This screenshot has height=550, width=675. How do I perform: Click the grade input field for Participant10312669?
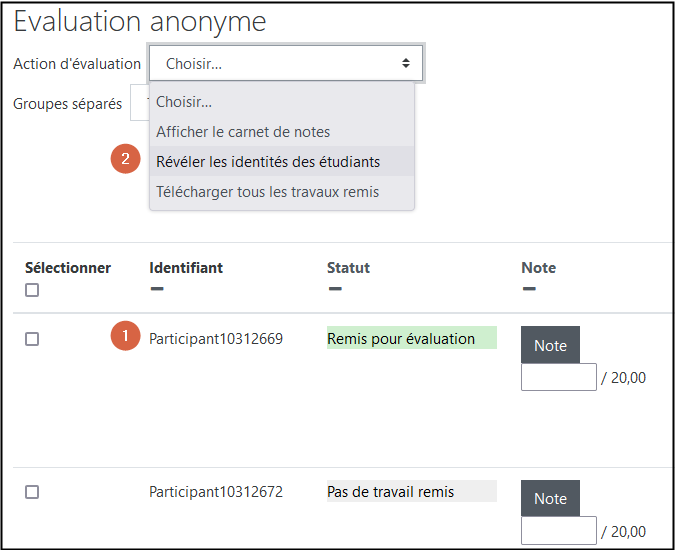(x=558, y=377)
